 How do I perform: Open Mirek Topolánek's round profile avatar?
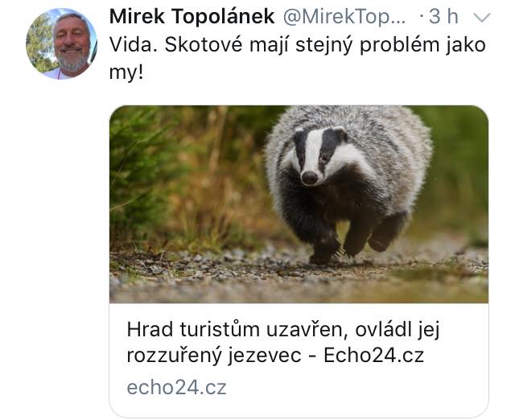[x=61, y=43]
